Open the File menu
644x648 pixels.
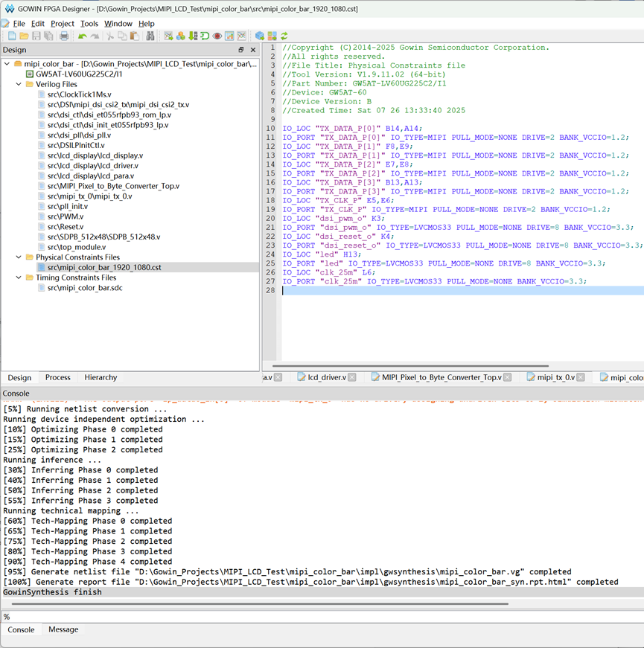pyautogui.click(x=19, y=24)
